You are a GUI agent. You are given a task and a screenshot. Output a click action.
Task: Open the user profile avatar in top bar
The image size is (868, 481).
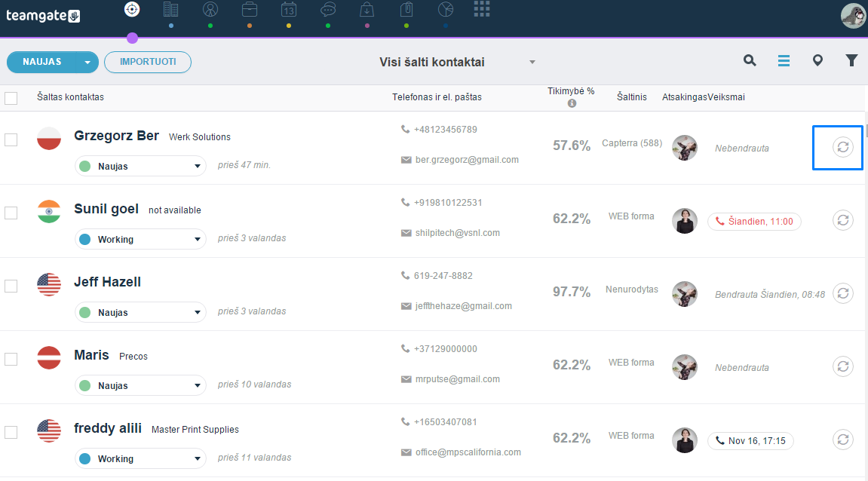point(852,15)
